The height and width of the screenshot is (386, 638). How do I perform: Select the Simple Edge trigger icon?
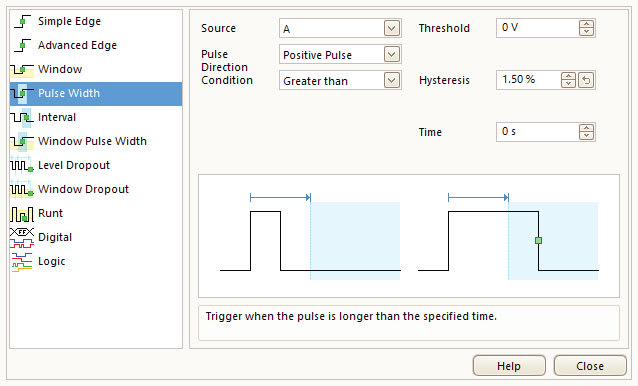[x=22, y=21]
